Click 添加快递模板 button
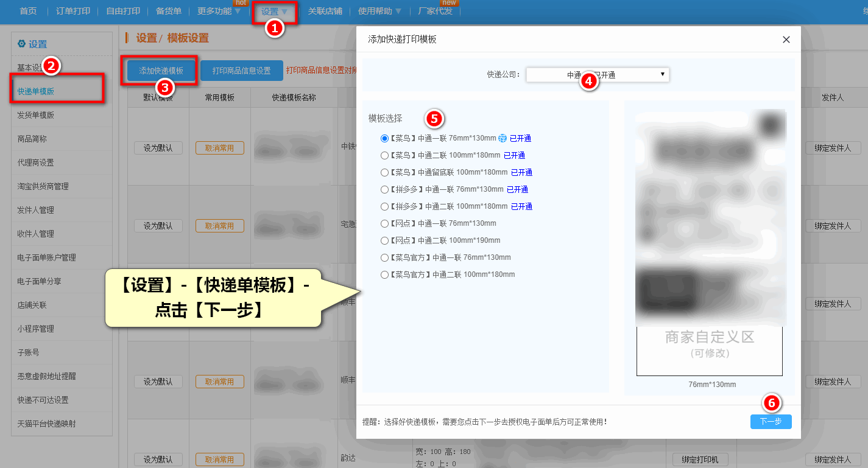The image size is (868, 468). click(161, 71)
